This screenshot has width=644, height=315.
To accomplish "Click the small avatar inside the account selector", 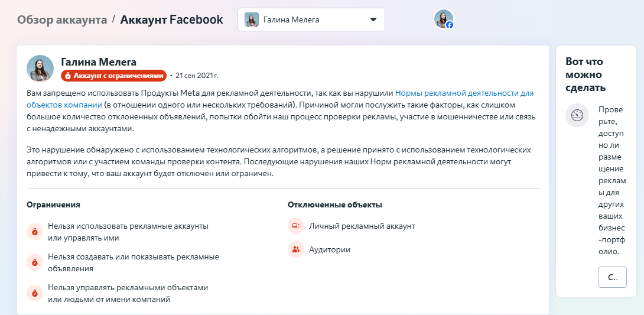I will pyautogui.click(x=251, y=20).
